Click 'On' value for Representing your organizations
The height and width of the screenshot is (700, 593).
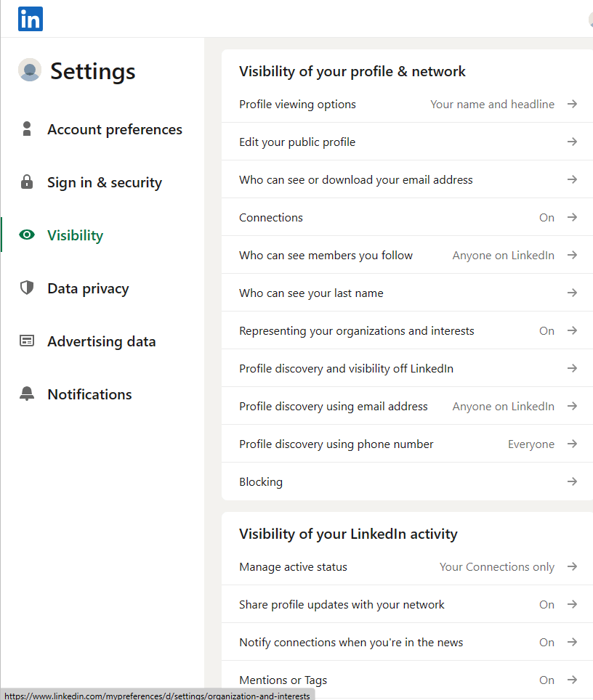click(546, 331)
